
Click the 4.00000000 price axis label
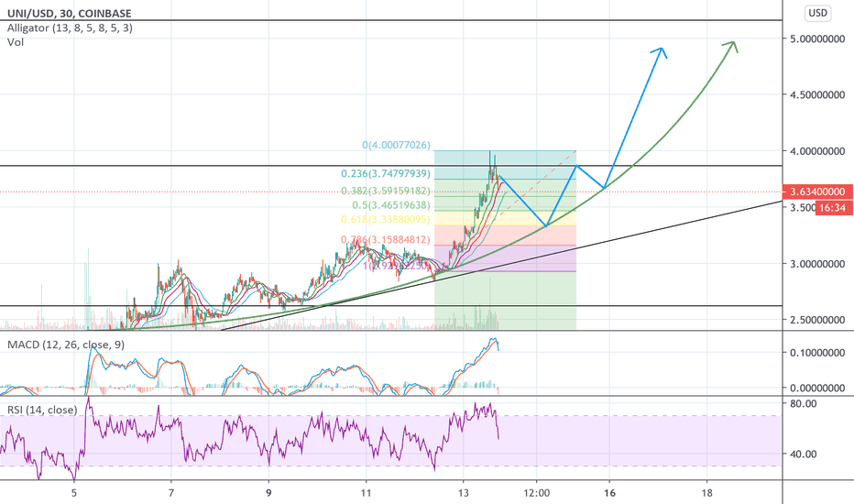point(817,151)
